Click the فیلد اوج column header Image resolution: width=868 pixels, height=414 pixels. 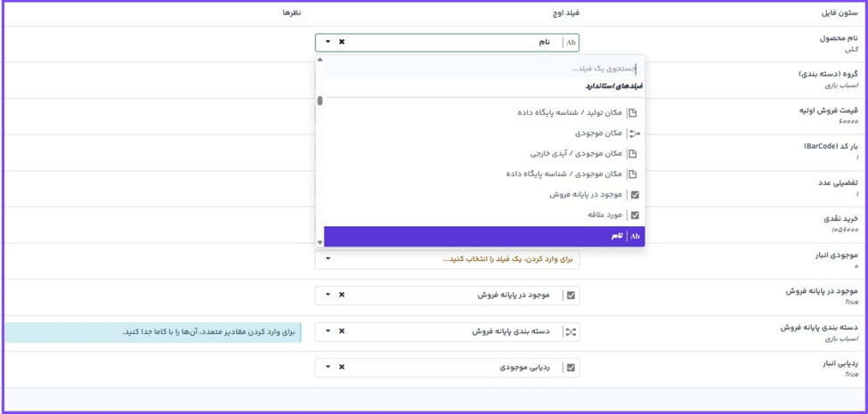tap(565, 13)
